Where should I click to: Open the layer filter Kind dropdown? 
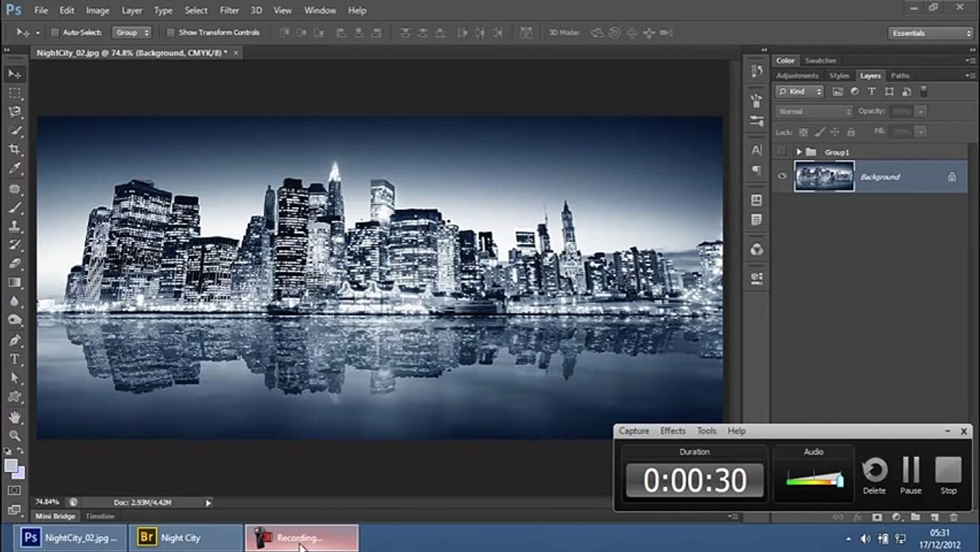[799, 91]
